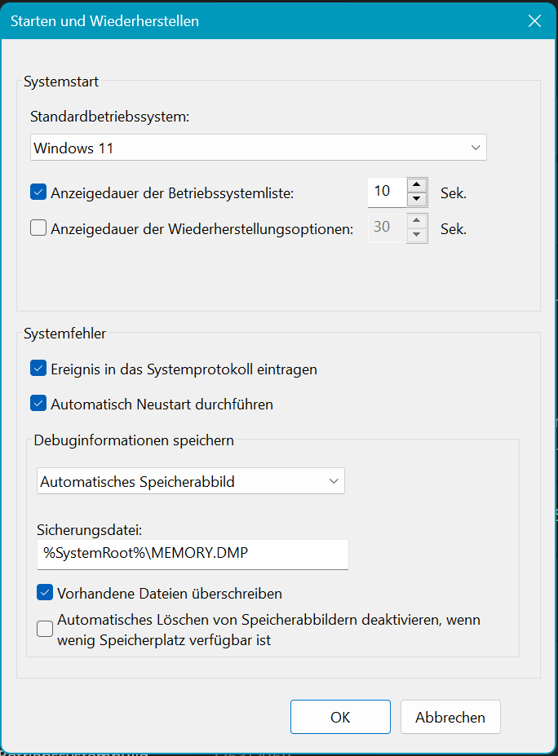
Task: Click the disabled seconds field showing 30
Action: (x=387, y=228)
